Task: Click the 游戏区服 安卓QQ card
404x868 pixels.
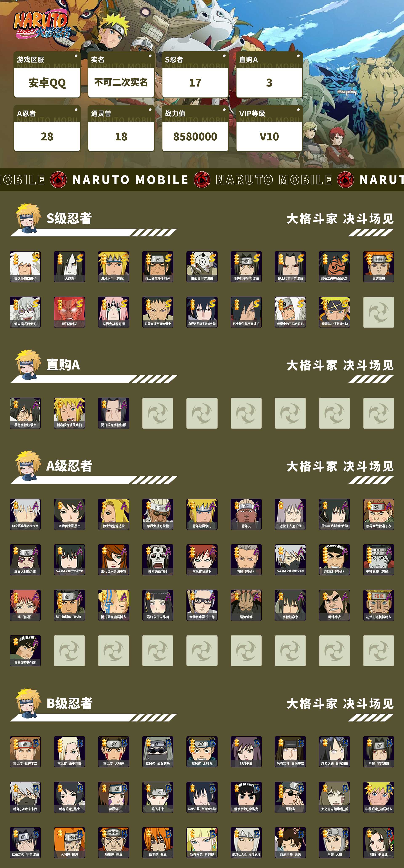Action: pyautogui.click(x=47, y=75)
